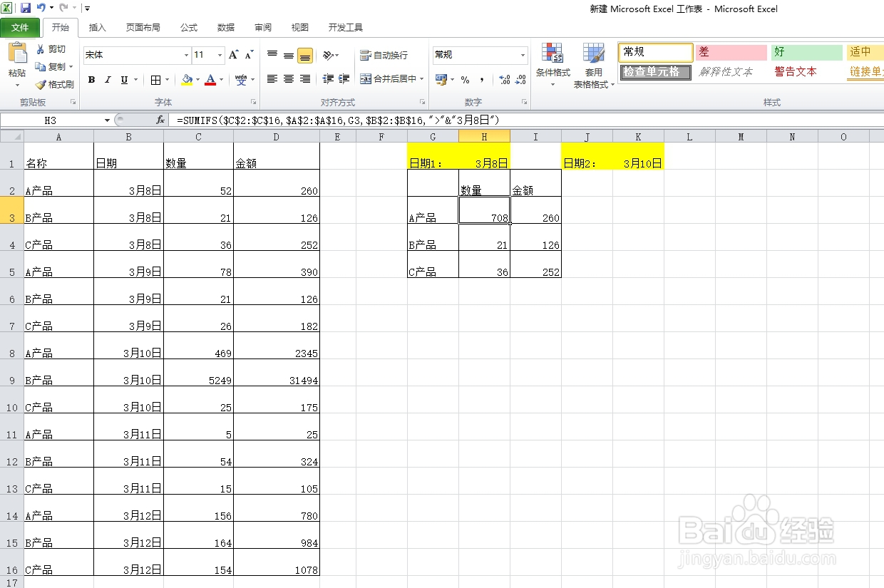The height and width of the screenshot is (588, 884).
Task: Click the fx insert function button
Action: click(x=160, y=120)
